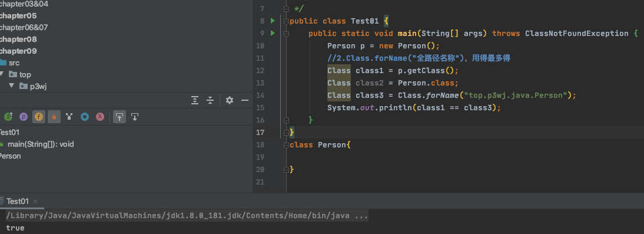
Task: Click fold end marker on line 16
Action: [x=286, y=120]
